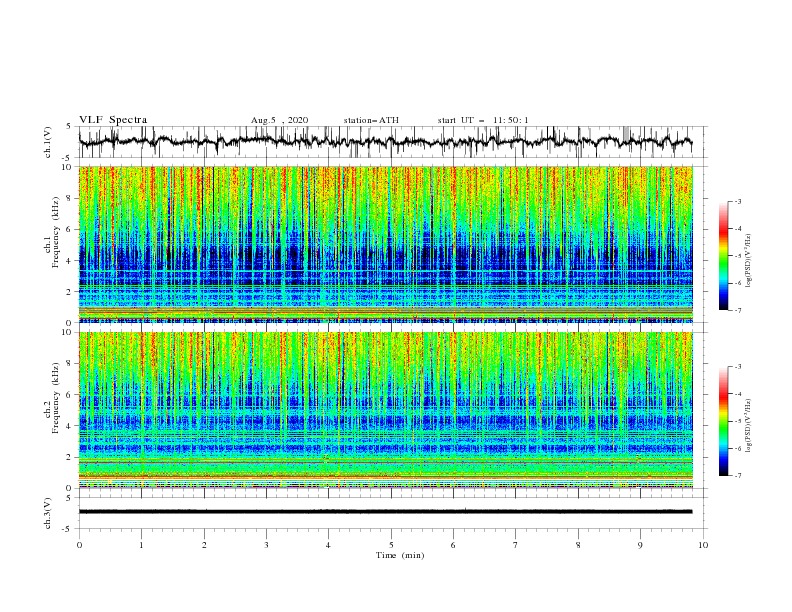Screen dimensions: 792x612
Task: Click the ch.3 flat voltage trace
Action: click(x=385, y=512)
